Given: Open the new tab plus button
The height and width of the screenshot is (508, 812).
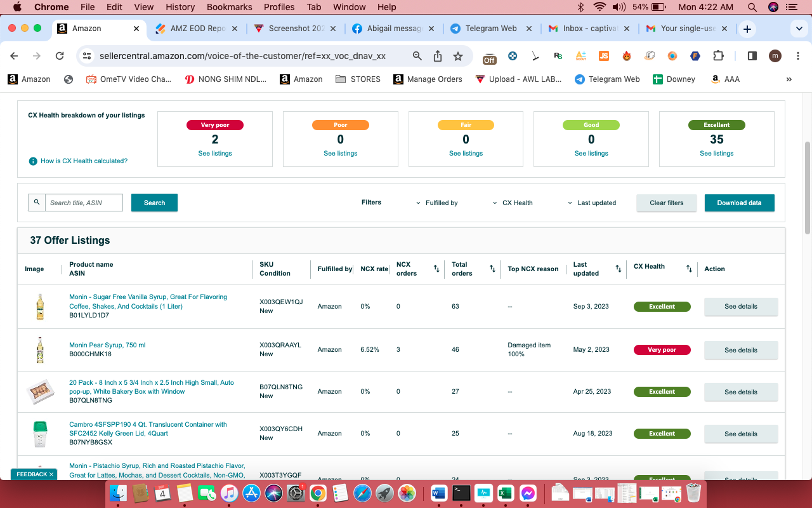Looking at the screenshot, I should click(747, 29).
